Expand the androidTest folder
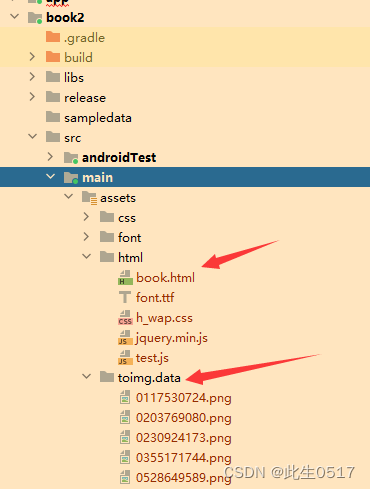 (50, 157)
